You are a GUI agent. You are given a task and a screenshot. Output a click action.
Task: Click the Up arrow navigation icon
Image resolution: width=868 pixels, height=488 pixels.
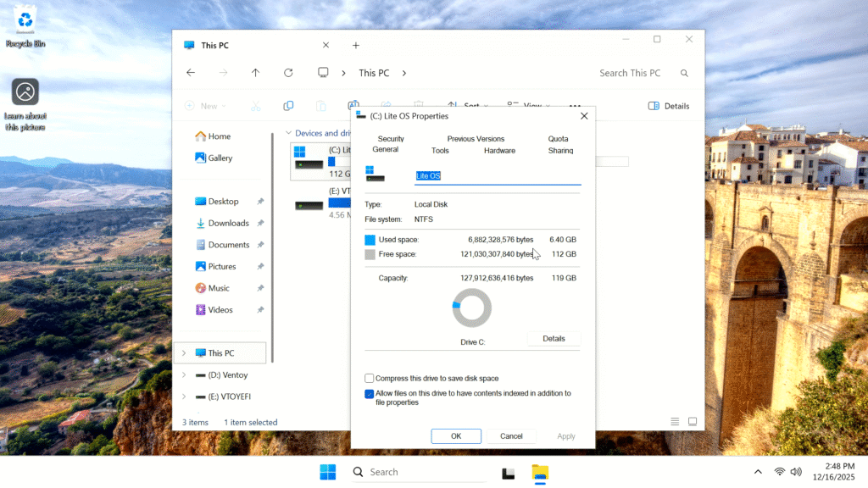click(x=255, y=73)
